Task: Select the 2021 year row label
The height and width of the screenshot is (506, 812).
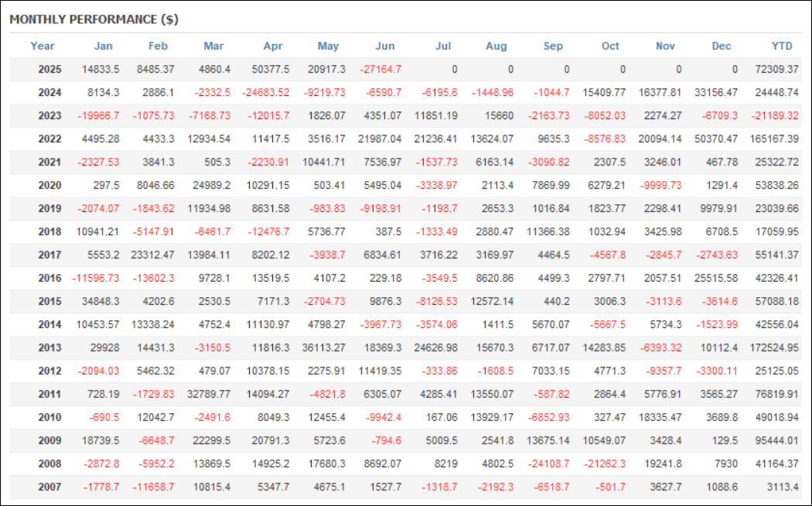Action: (49, 162)
